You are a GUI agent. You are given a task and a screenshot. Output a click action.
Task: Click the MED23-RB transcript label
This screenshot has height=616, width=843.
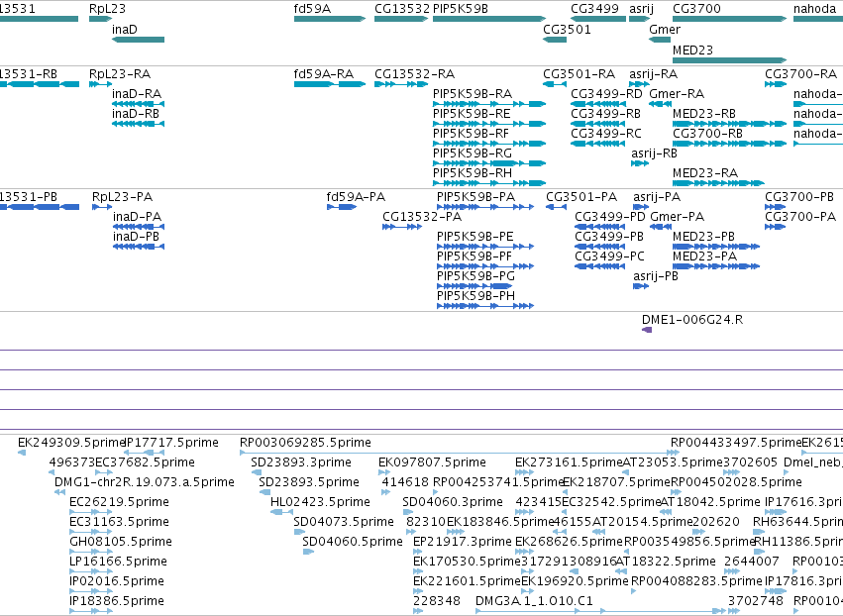704,114
